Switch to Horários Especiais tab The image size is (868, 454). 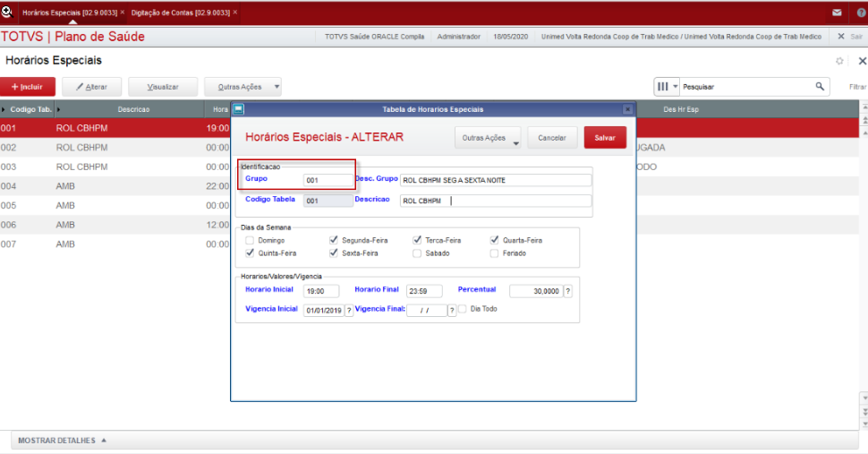click(x=70, y=13)
